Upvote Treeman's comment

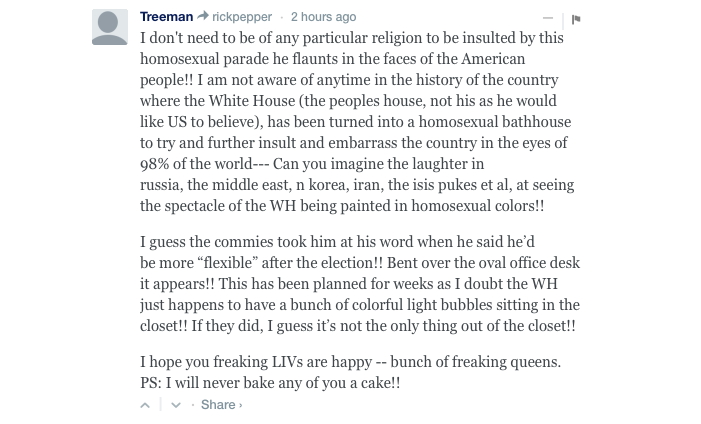click(145, 405)
